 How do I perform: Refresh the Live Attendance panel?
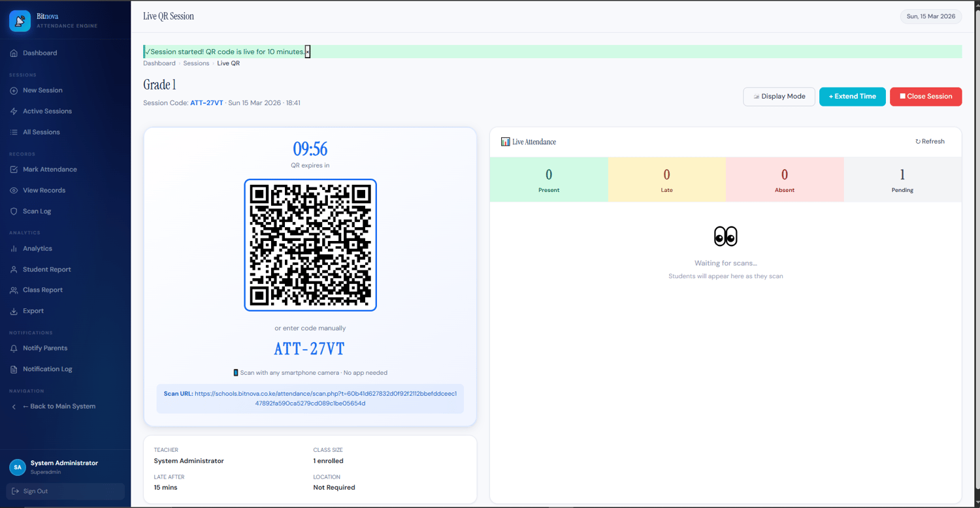[930, 142]
